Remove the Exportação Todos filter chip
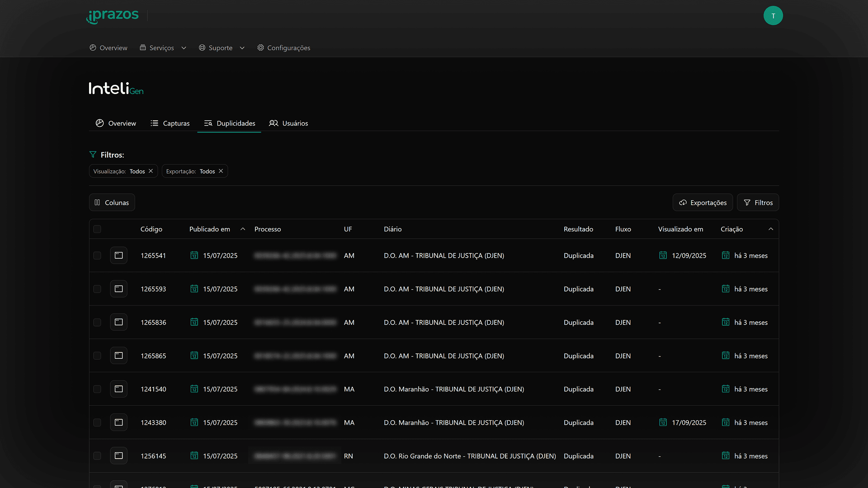The image size is (868, 488). 221,171
